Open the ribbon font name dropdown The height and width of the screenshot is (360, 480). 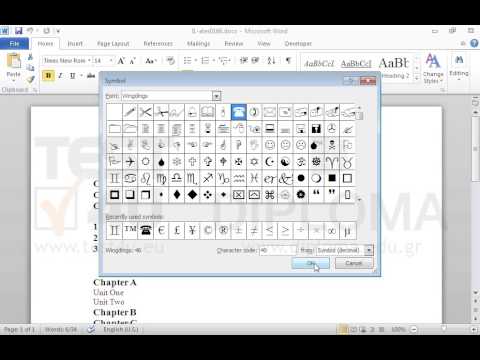(89, 61)
